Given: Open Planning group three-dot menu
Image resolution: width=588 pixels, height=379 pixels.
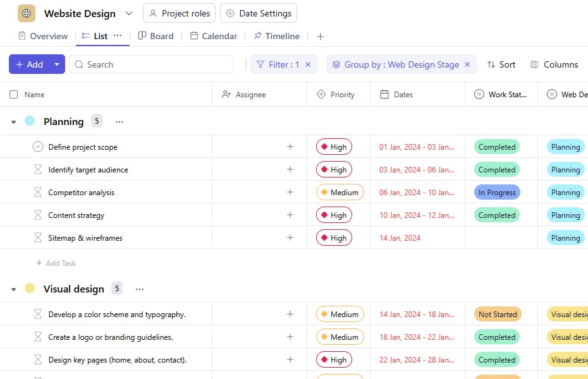Looking at the screenshot, I should [x=119, y=121].
